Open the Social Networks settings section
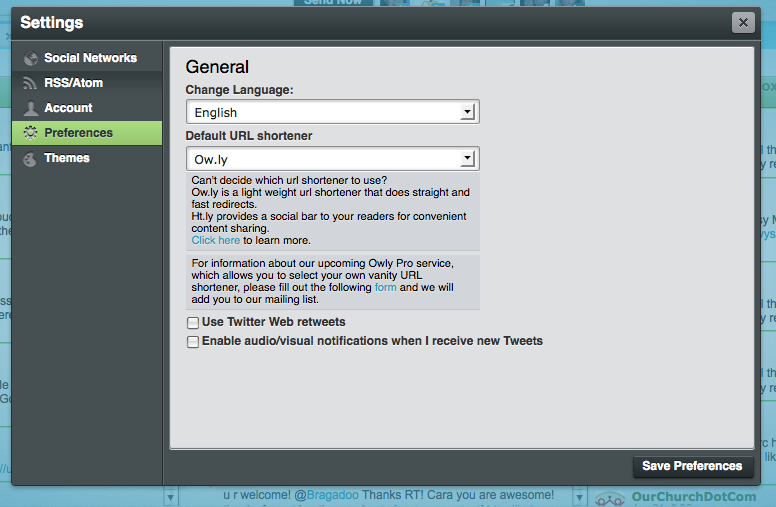Image resolution: width=776 pixels, height=507 pixels. pos(87,58)
